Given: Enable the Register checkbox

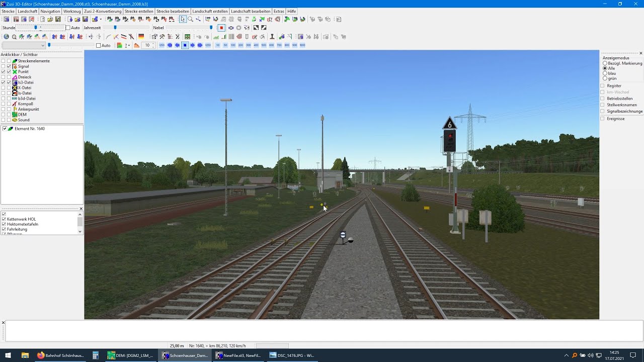Looking at the screenshot, I should click(603, 86).
